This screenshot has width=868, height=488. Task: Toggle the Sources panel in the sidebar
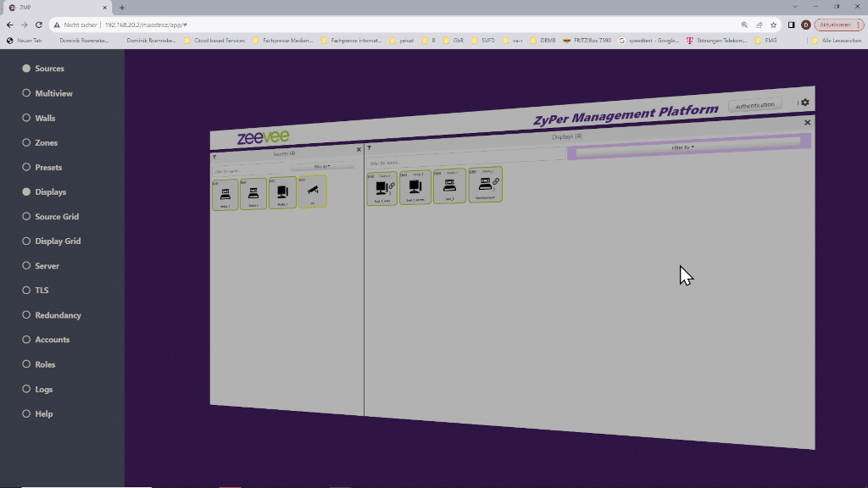(x=43, y=69)
